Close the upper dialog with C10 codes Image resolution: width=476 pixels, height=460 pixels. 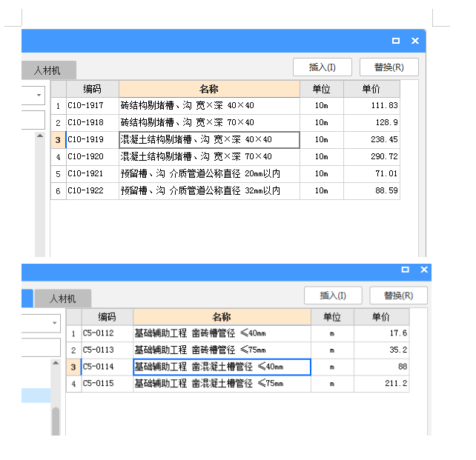[415, 41]
